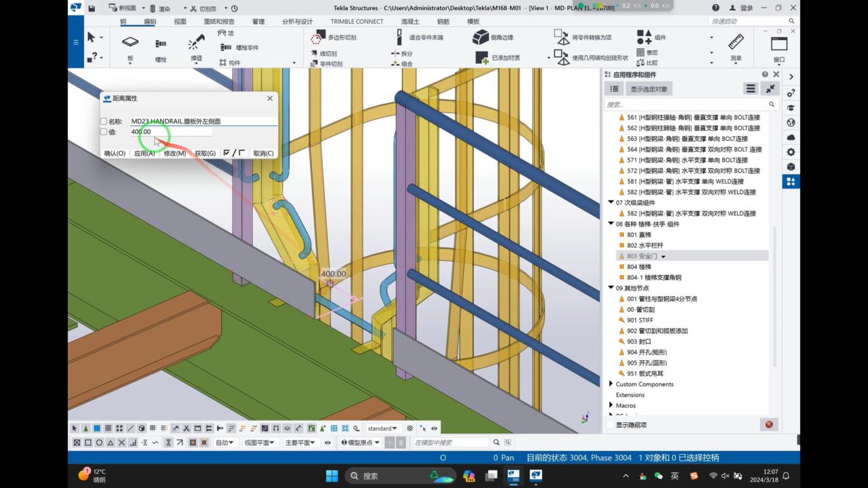
Task: Collapse the 09 其他节点 group
Action: (610, 288)
